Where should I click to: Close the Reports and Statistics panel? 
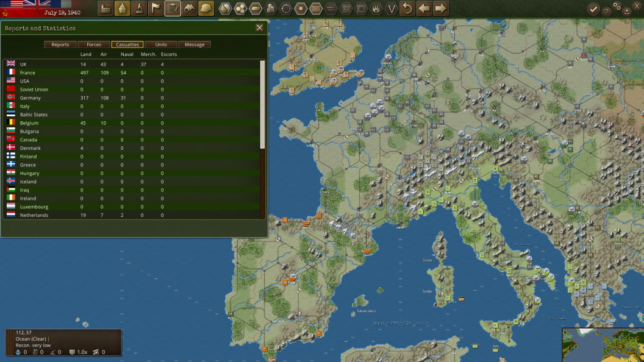(x=260, y=28)
